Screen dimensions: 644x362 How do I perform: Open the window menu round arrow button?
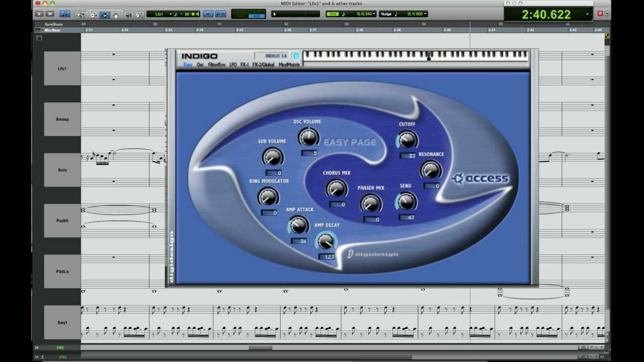tap(607, 14)
